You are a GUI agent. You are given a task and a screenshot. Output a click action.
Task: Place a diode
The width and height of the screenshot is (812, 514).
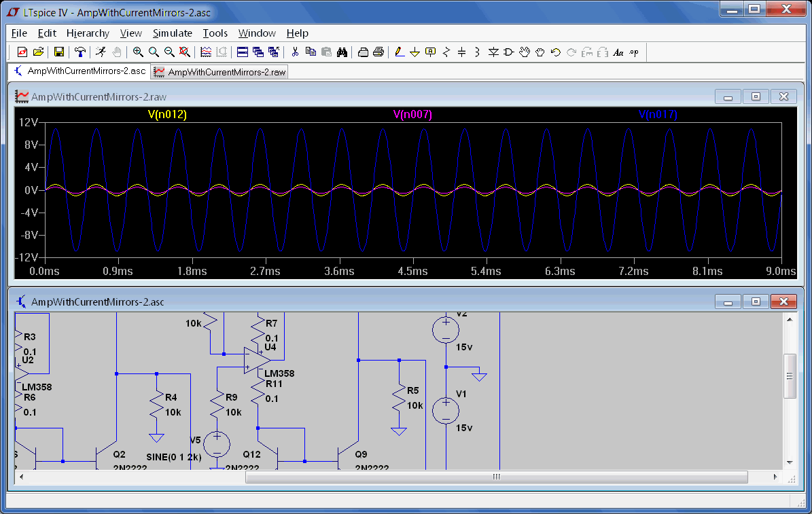click(493, 52)
